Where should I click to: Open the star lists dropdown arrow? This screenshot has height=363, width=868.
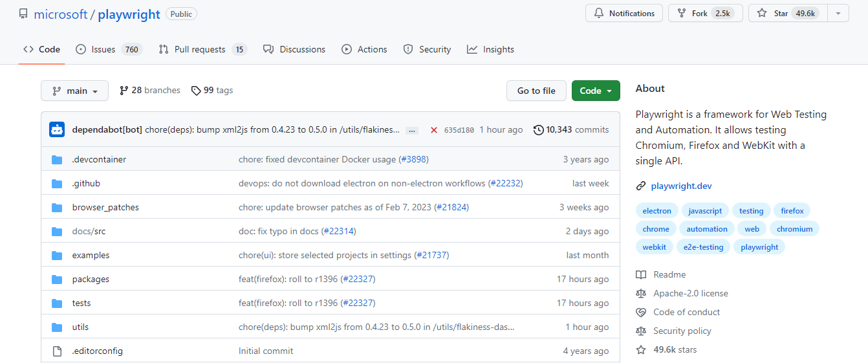tap(838, 13)
